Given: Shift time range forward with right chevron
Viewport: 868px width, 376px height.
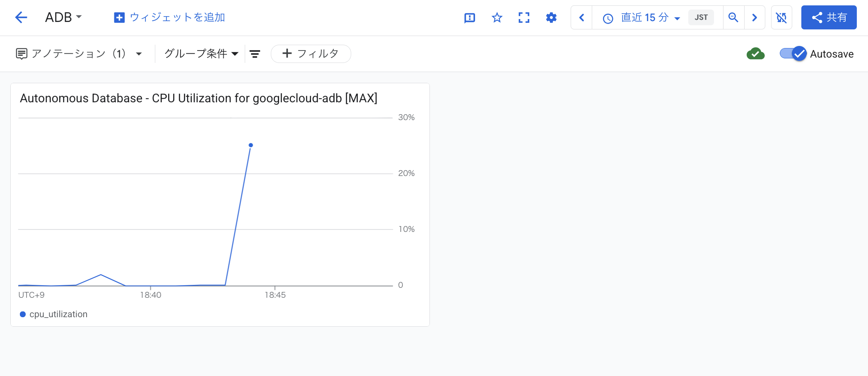Looking at the screenshot, I should pos(755,17).
